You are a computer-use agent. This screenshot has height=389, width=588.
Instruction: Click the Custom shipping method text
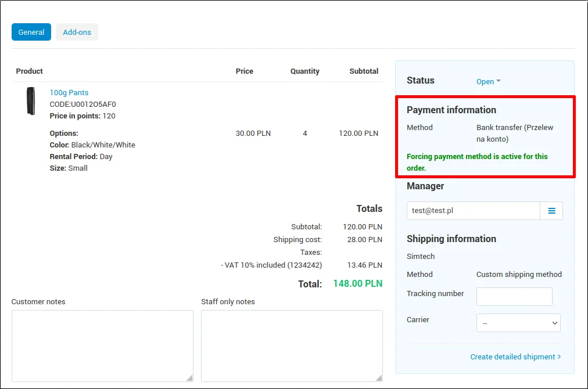click(519, 274)
